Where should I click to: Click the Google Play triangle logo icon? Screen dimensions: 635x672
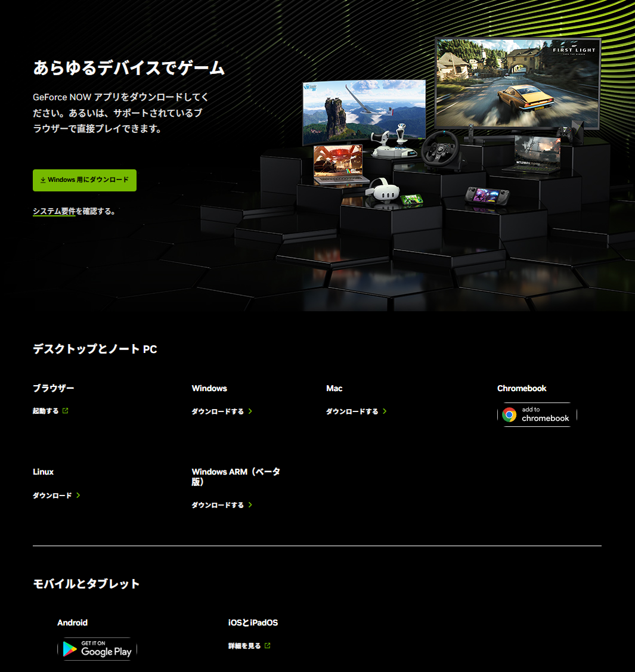(x=69, y=649)
